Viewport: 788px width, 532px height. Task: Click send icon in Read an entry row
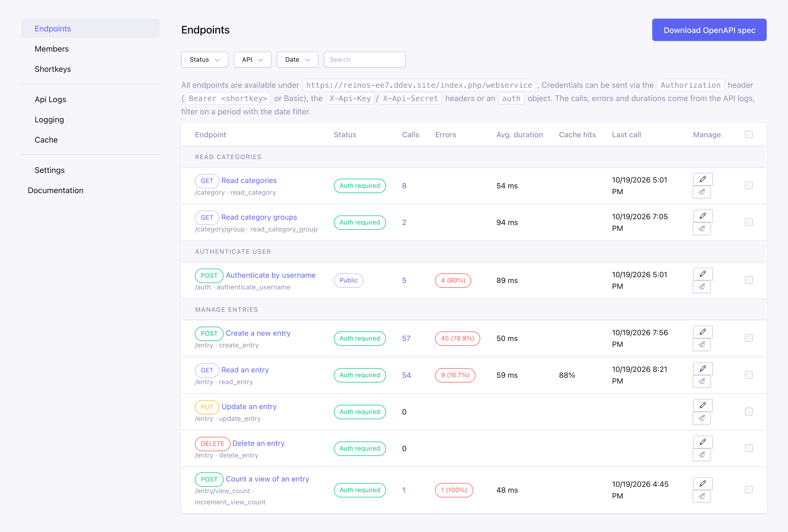(701, 381)
